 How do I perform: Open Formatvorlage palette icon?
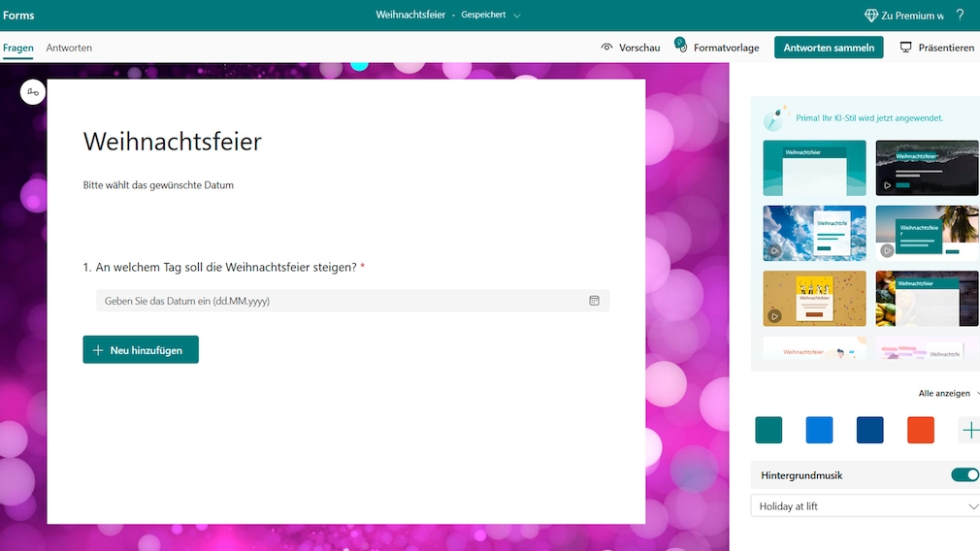click(680, 47)
